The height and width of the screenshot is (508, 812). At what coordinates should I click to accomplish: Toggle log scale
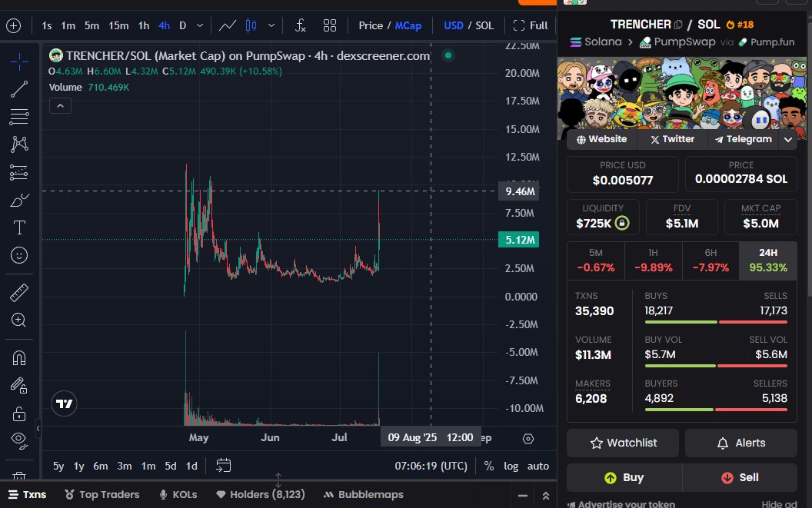[x=511, y=466]
